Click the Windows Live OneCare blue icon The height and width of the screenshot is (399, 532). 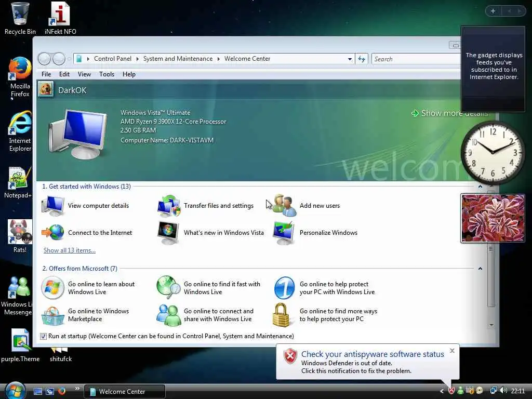tap(284, 288)
